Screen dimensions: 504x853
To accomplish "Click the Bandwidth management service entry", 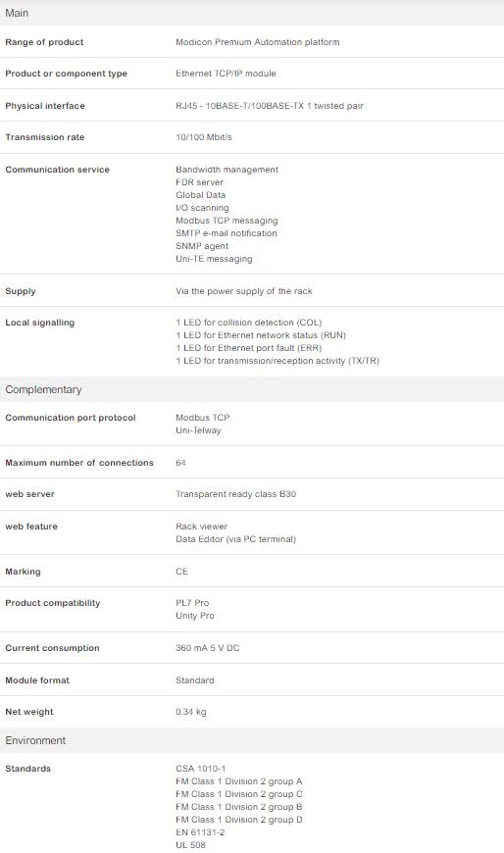I will point(227,170).
